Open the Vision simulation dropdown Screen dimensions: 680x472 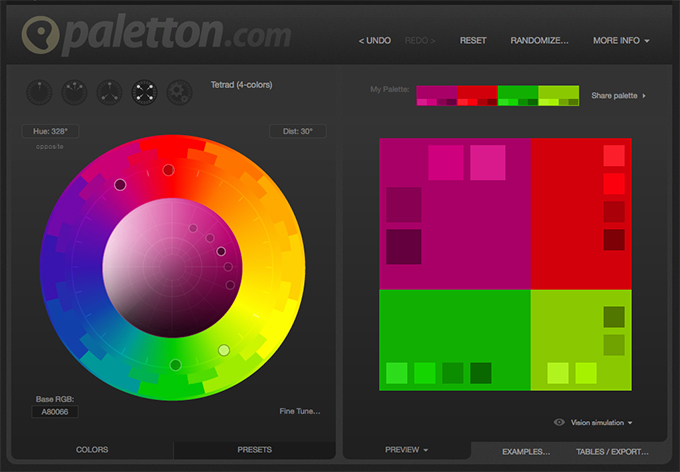tap(601, 423)
